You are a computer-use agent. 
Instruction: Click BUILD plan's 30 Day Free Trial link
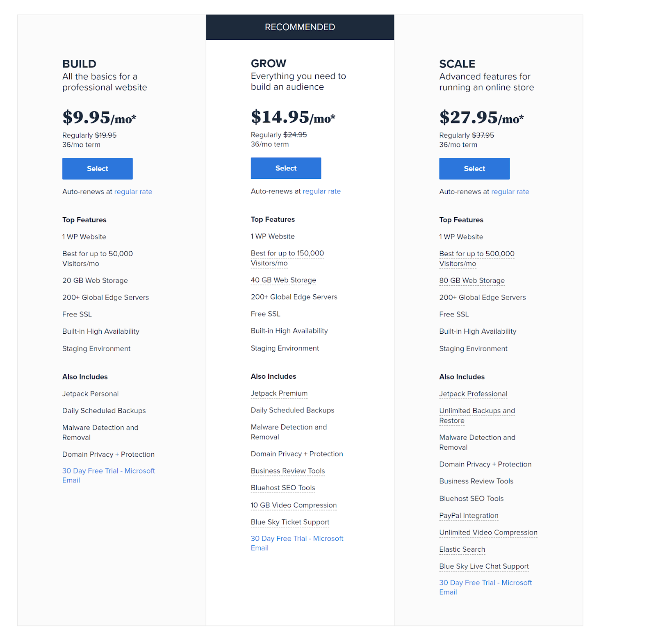[x=109, y=476]
